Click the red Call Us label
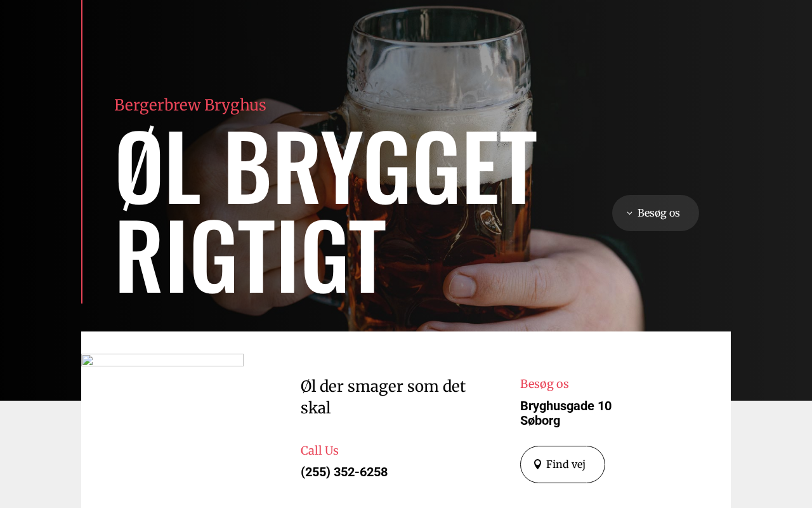This screenshot has height=508, width=812. 320,450
